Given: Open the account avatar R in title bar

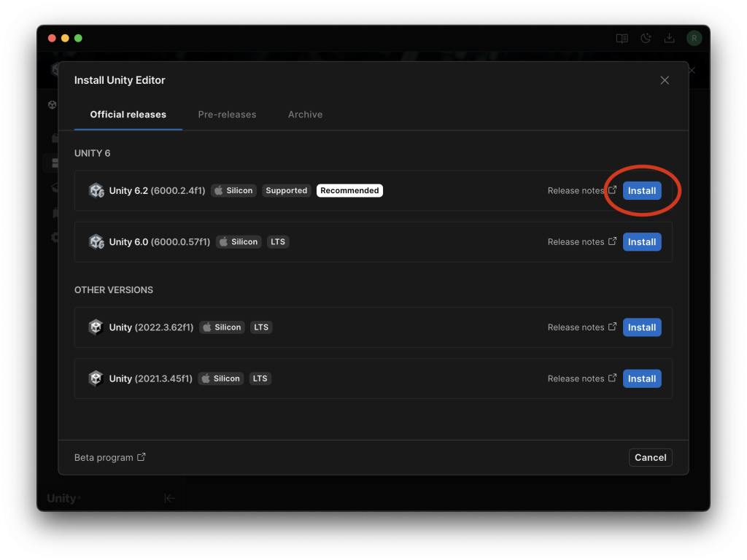Looking at the screenshot, I should point(694,38).
